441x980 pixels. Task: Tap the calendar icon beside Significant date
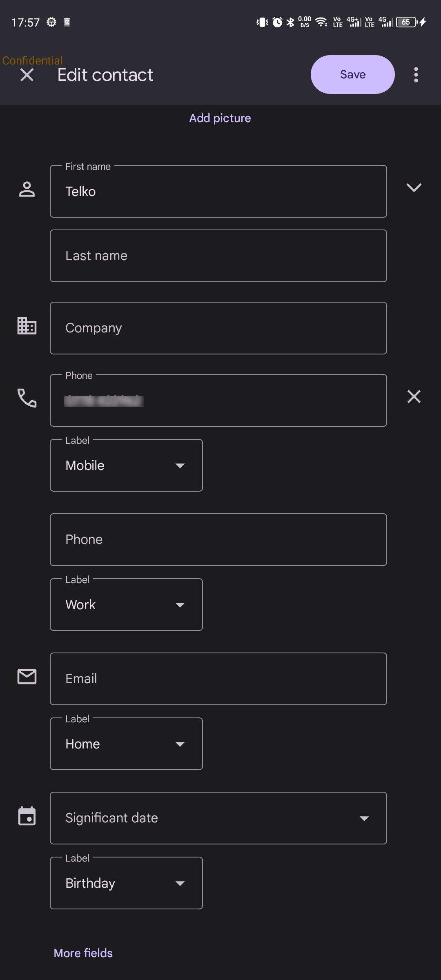pyautogui.click(x=27, y=816)
